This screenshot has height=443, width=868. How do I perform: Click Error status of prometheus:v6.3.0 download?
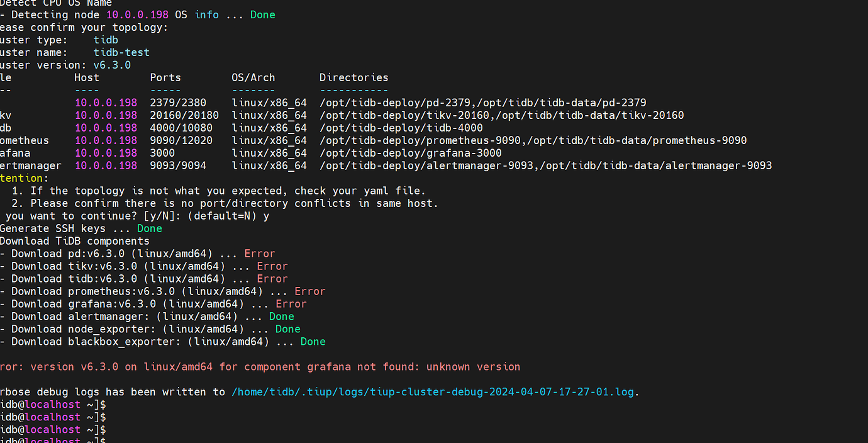pyautogui.click(x=310, y=292)
